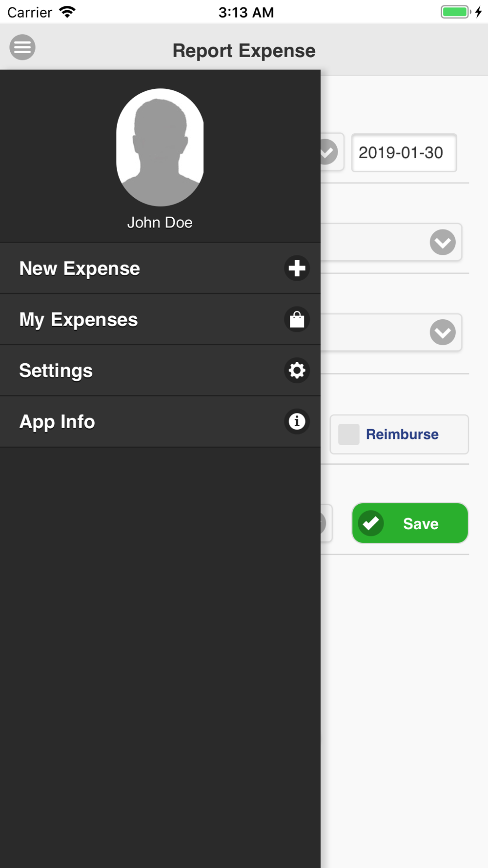488x868 pixels.
Task: Open Settings from the side menu
Action: [x=160, y=371]
